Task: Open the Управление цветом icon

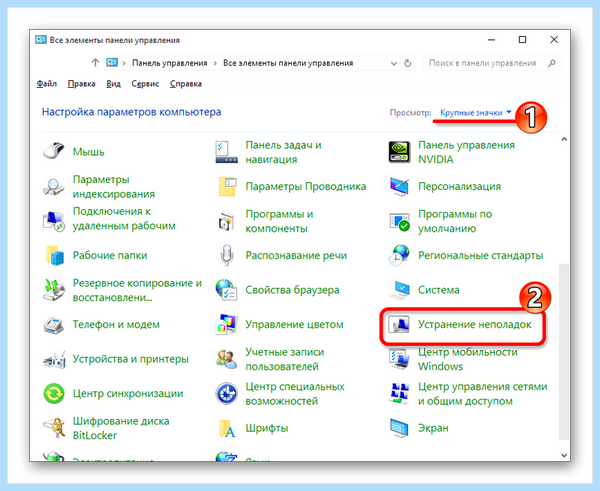Action: click(227, 325)
